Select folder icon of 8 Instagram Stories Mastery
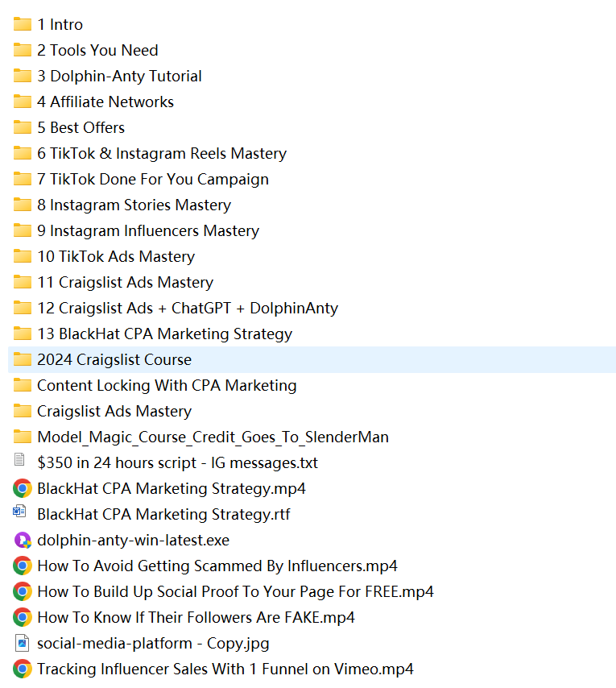The image size is (616, 688). point(22,205)
